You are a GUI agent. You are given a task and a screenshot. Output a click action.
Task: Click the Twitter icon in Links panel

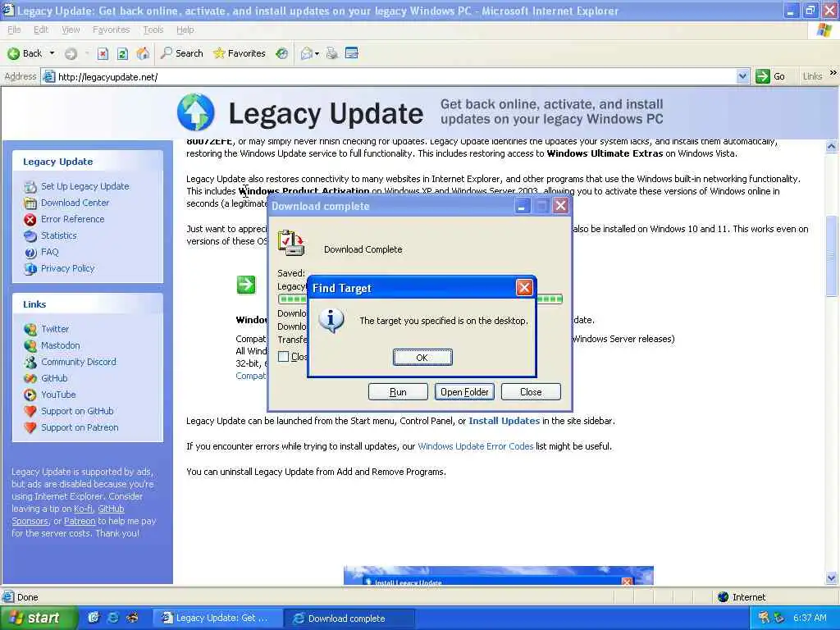point(30,329)
